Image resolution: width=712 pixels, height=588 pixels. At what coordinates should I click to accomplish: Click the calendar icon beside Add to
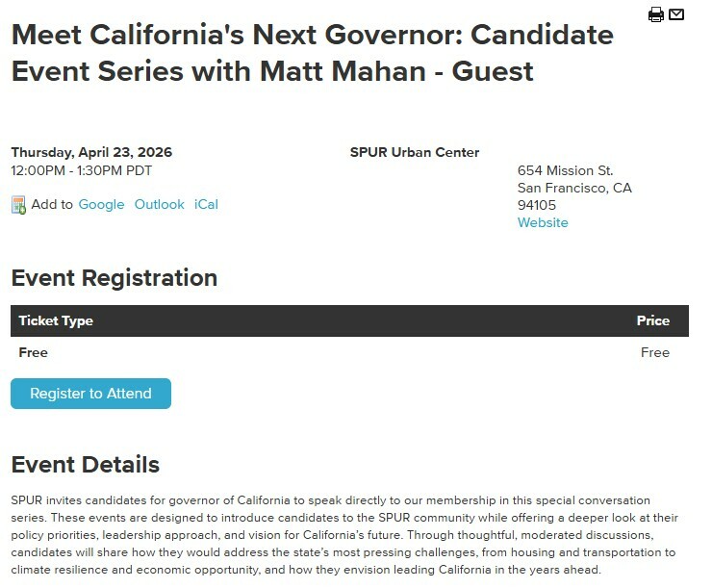pyautogui.click(x=18, y=205)
